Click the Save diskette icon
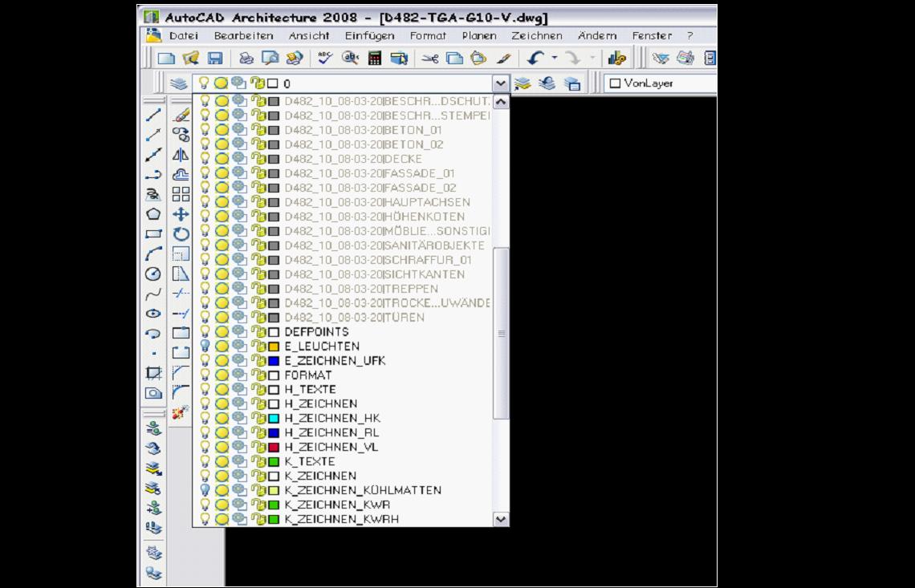This screenshot has height=588, width=915. [215, 58]
